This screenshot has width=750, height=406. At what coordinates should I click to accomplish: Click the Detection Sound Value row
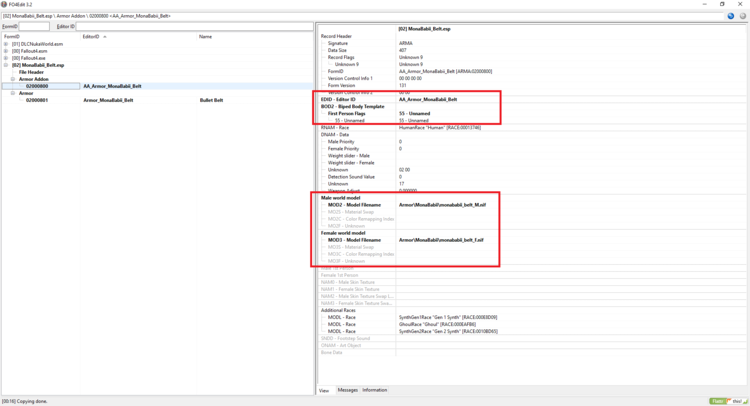click(351, 177)
